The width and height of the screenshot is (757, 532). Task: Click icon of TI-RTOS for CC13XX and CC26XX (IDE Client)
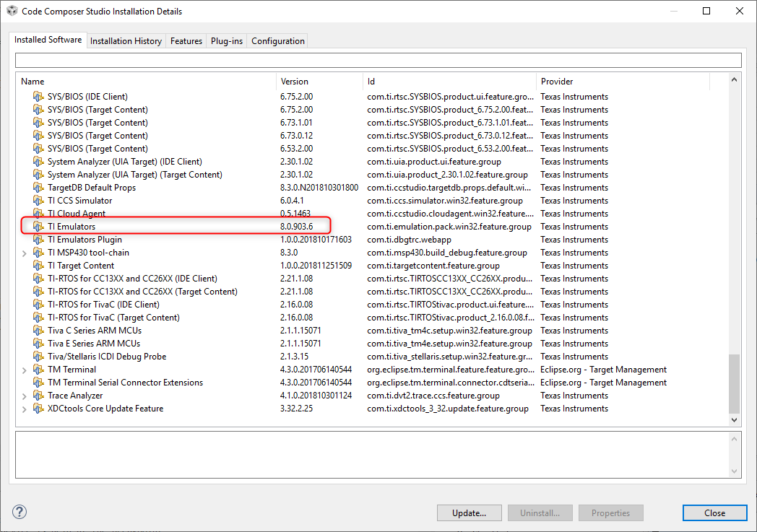click(x=38, y=279)
